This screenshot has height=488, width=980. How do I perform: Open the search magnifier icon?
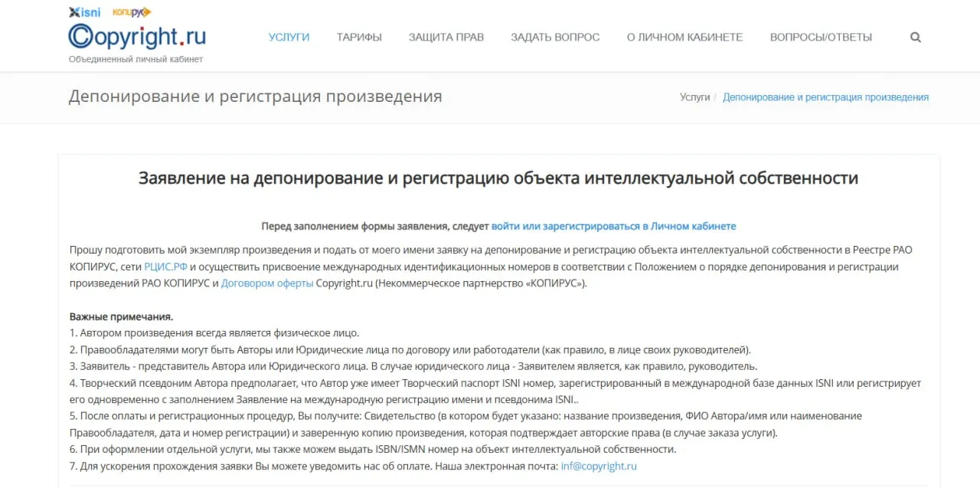[916, 37]
